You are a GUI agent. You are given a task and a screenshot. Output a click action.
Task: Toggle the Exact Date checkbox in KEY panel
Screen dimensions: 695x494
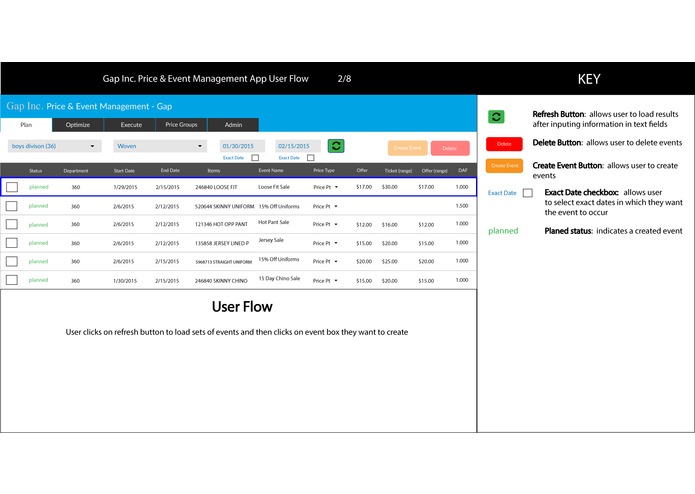point(527,193)
